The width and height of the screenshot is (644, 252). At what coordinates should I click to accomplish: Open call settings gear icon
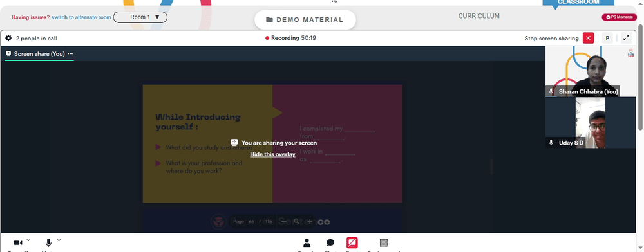click(x=8, y=38)
